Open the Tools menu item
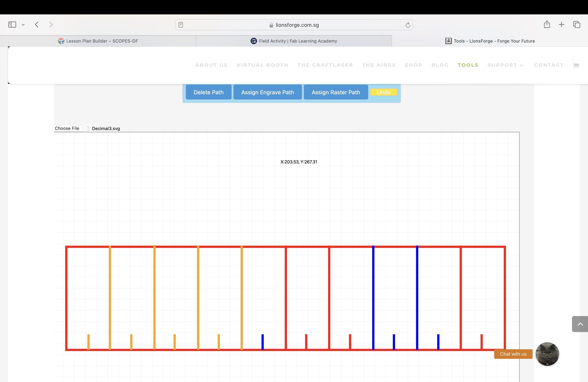 [x=468, y=65]
